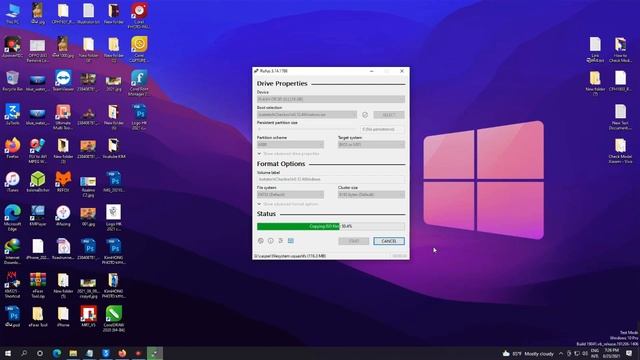This screenshot has height=360, width=640.
Task: Open the Mostly cloudy weather widget
Action: 529,353
